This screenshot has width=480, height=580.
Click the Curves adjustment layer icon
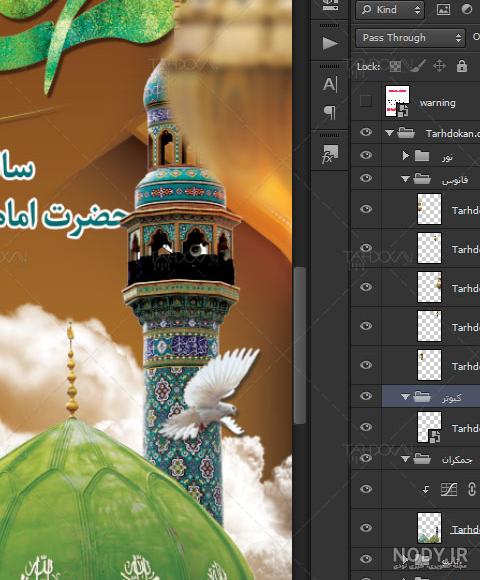[449, 489]
